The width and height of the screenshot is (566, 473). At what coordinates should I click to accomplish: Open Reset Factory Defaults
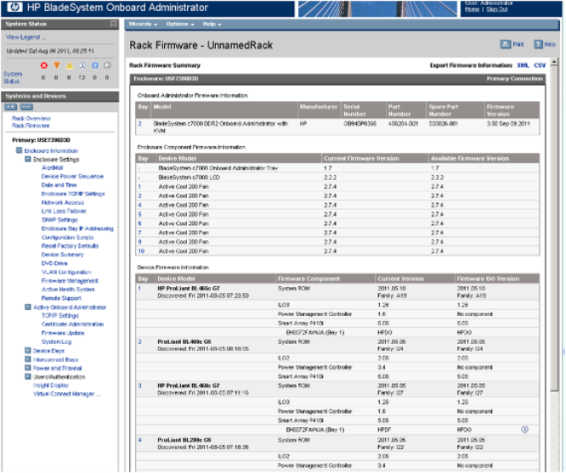(70, 246)
